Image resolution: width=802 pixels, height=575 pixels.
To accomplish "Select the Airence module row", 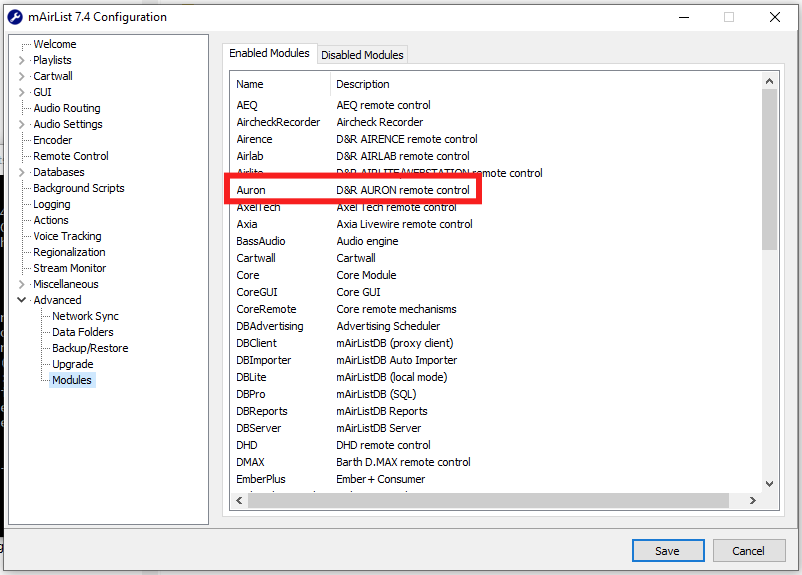I will tap(496, 139).
